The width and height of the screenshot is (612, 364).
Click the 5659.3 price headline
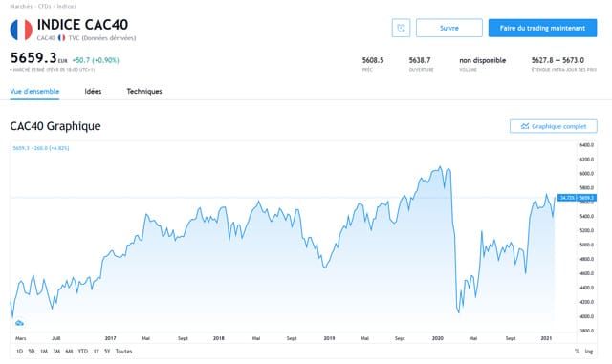click(x=33, y=58)
